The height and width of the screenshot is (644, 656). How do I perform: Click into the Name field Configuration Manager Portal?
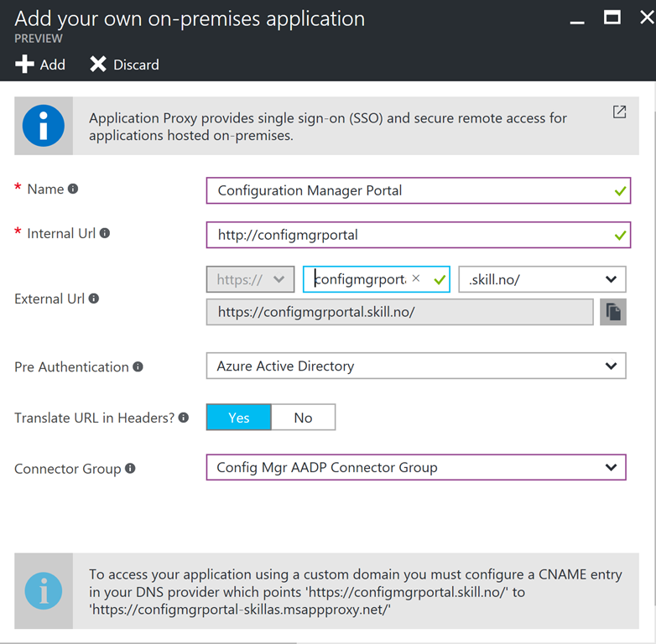coord(419,190)
